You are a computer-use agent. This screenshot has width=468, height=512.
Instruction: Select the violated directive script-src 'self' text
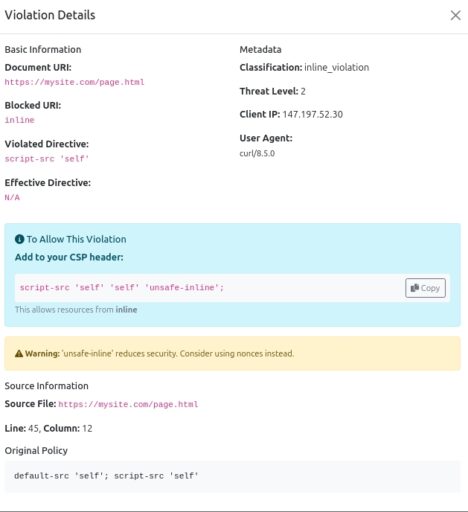point(47,159)
